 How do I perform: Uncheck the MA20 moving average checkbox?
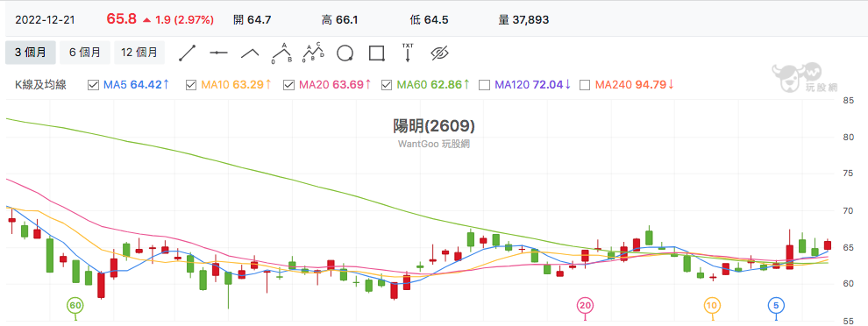coord(289,85)
